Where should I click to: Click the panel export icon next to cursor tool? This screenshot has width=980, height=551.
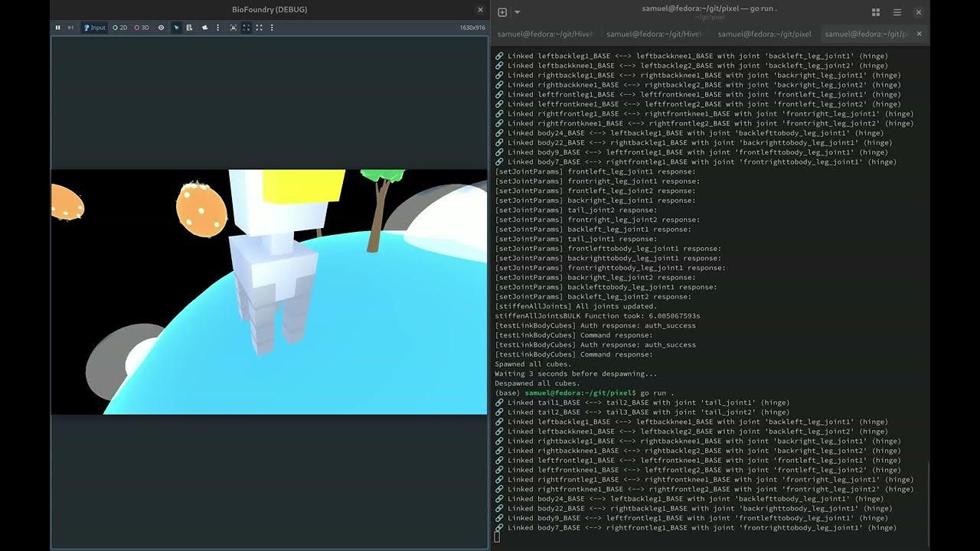pos(190,28)
